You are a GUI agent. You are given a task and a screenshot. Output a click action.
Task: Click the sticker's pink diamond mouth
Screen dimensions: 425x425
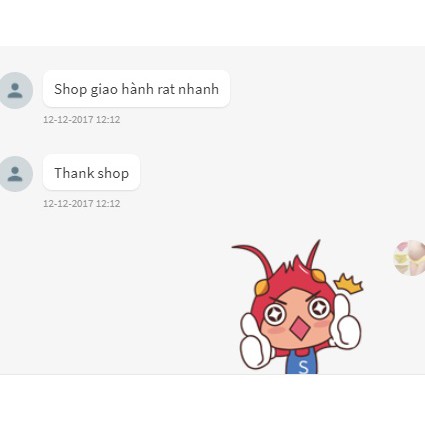tap(300, 328)
